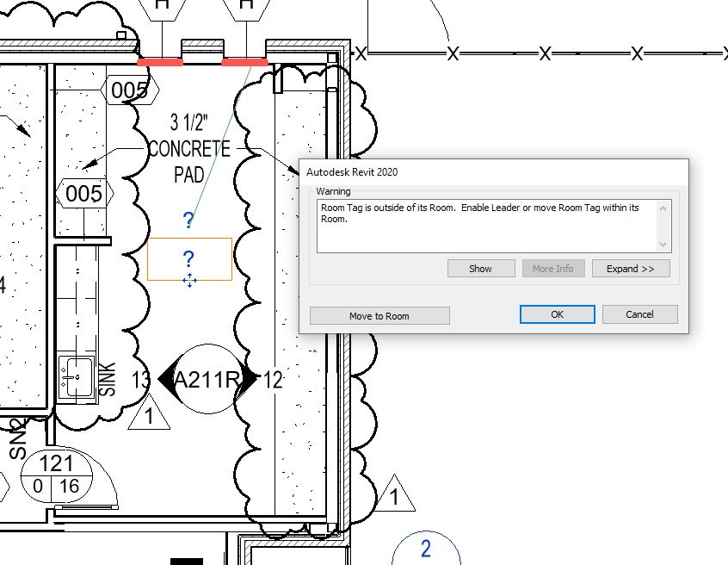
Task: Select the green leader line from the tag
Action: tap(220, 146)
